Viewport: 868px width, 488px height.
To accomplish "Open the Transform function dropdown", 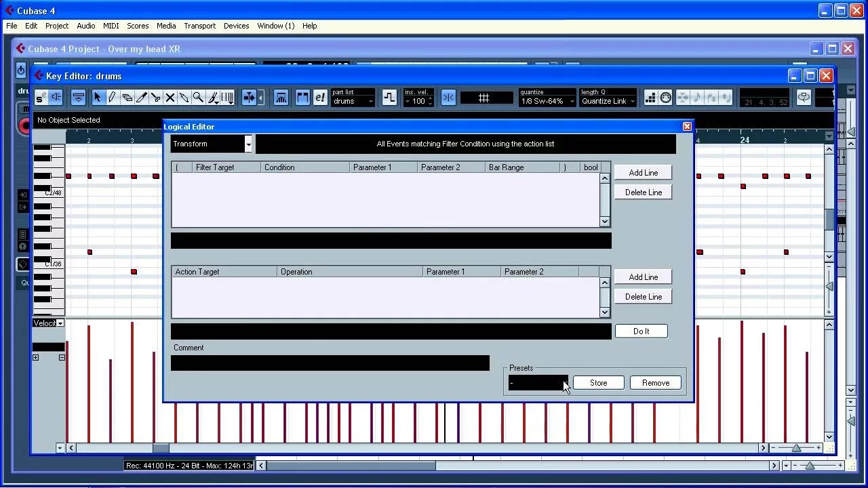I will pos(210,144).
